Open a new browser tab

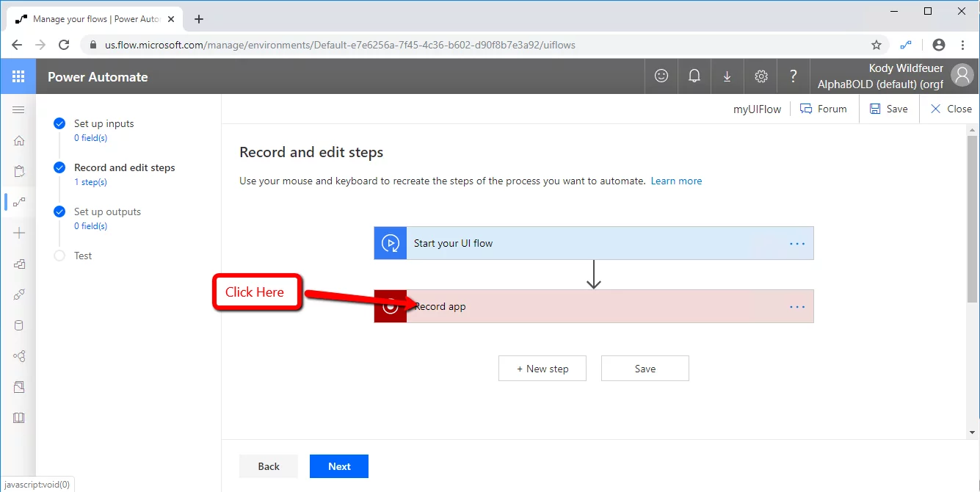pos(199,19)
